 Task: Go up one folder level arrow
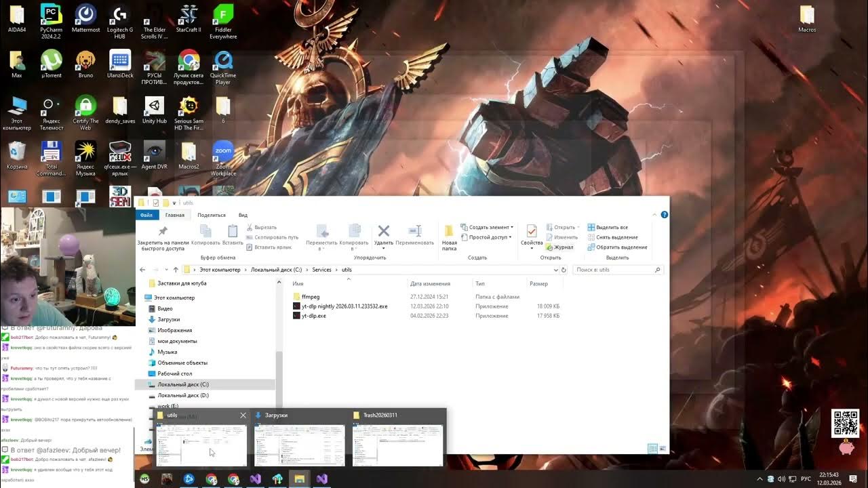[x=176, y=270]
